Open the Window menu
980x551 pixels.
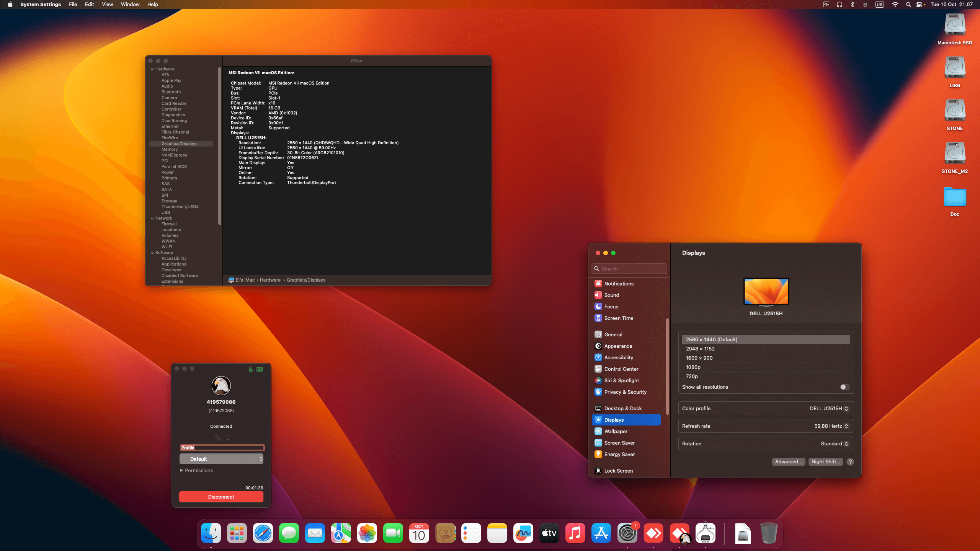pos(130,4)
